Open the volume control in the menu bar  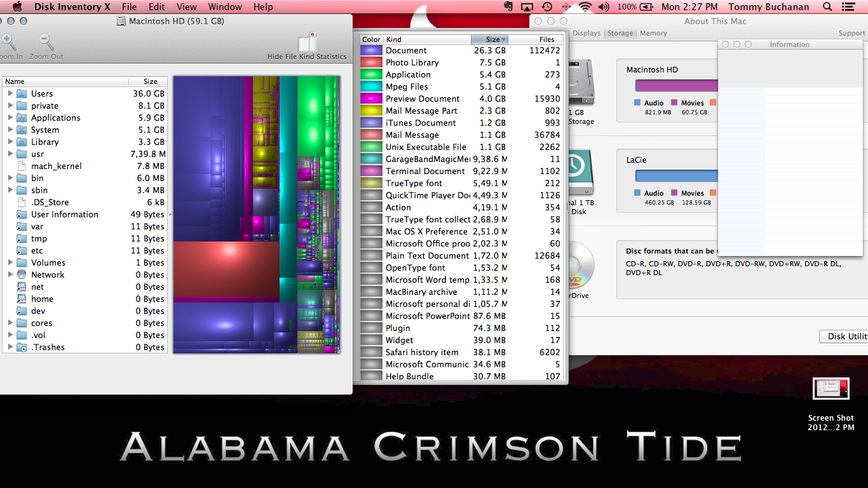pyautogui.click(x=604, y=7)
